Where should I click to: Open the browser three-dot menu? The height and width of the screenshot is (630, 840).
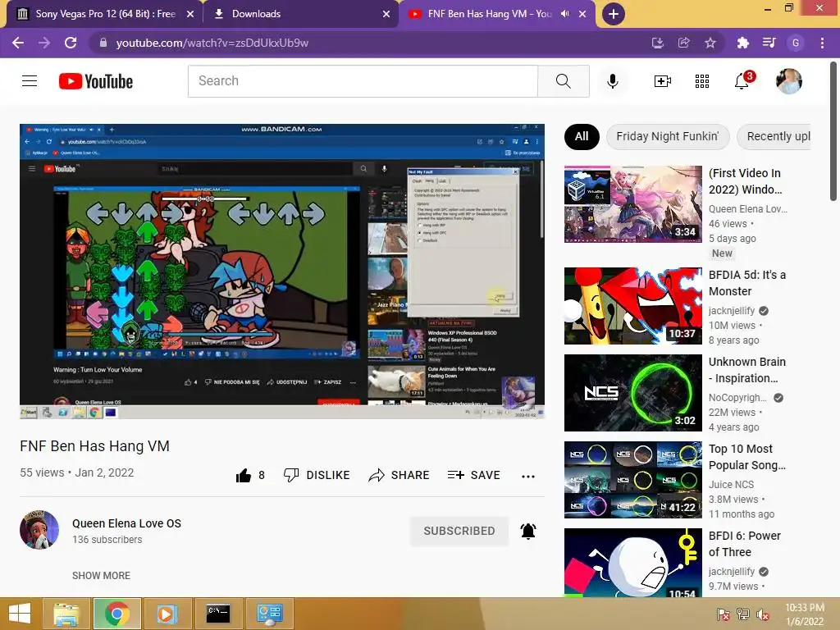pyautogui.click(x=822, y=43)
